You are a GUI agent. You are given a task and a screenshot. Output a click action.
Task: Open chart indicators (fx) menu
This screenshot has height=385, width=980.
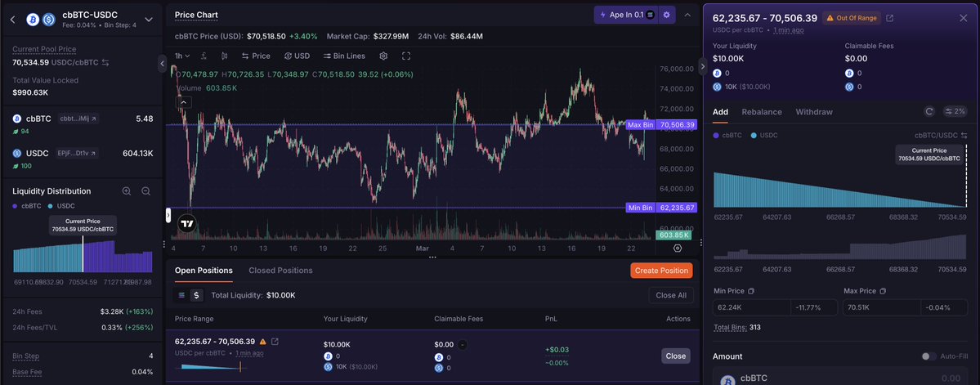(204, 56)
